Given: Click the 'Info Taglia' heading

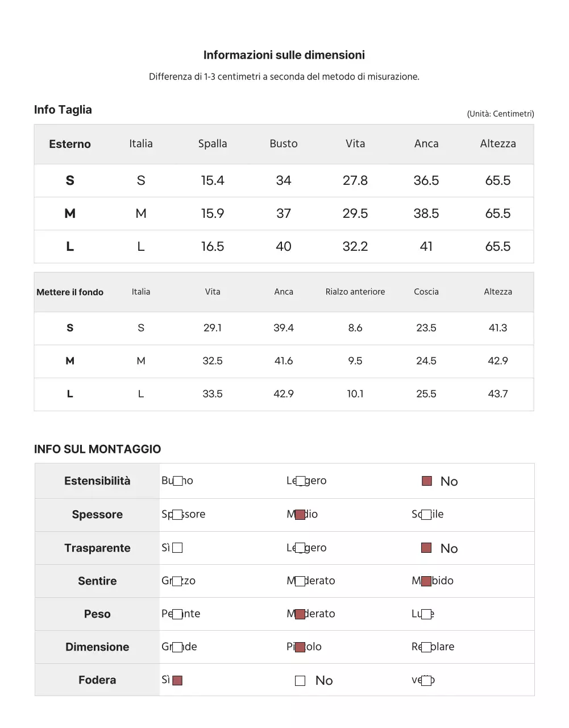Looking at the screenshot, I should pos(63,110).
